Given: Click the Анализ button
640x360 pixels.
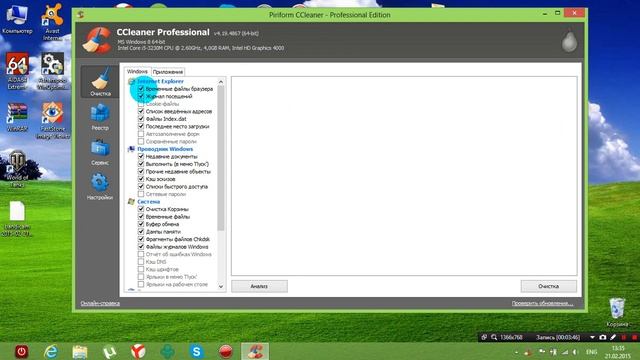Looking at the screenshot, I should click(x=259, y=286).
